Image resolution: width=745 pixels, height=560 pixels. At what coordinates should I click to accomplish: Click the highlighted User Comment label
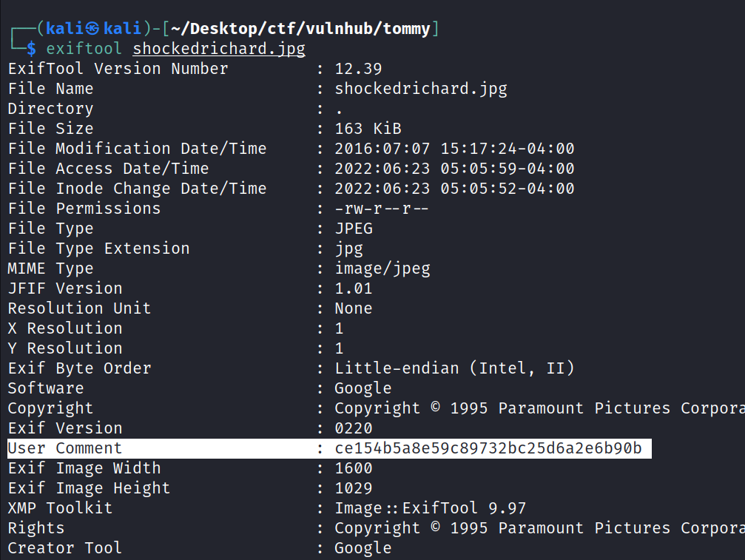[65, 448]
